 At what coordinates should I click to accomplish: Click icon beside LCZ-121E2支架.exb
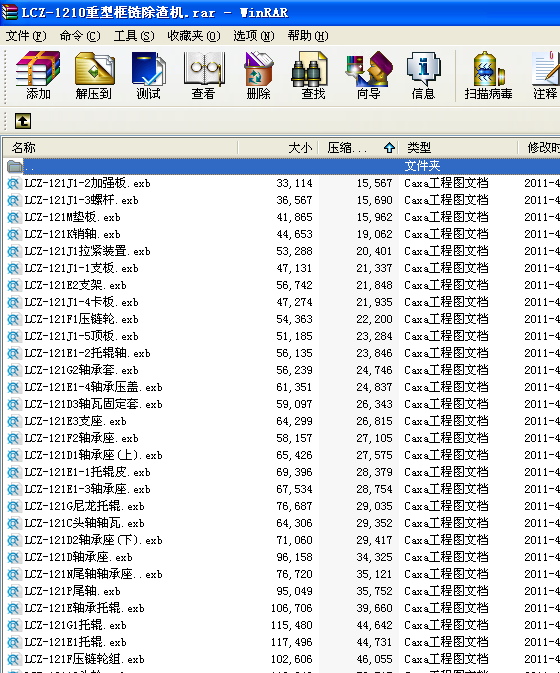(14, 285)
